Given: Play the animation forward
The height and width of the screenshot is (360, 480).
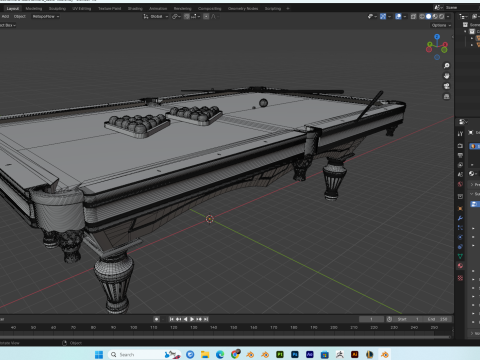Looking at the screenshot, I should (192, 319).
